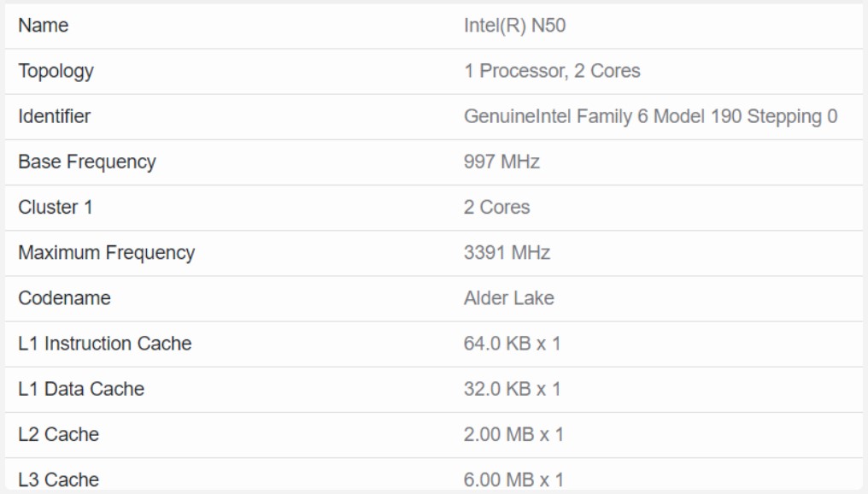
Task: Click the "Name" row label
Action: (x=44, y=26)
